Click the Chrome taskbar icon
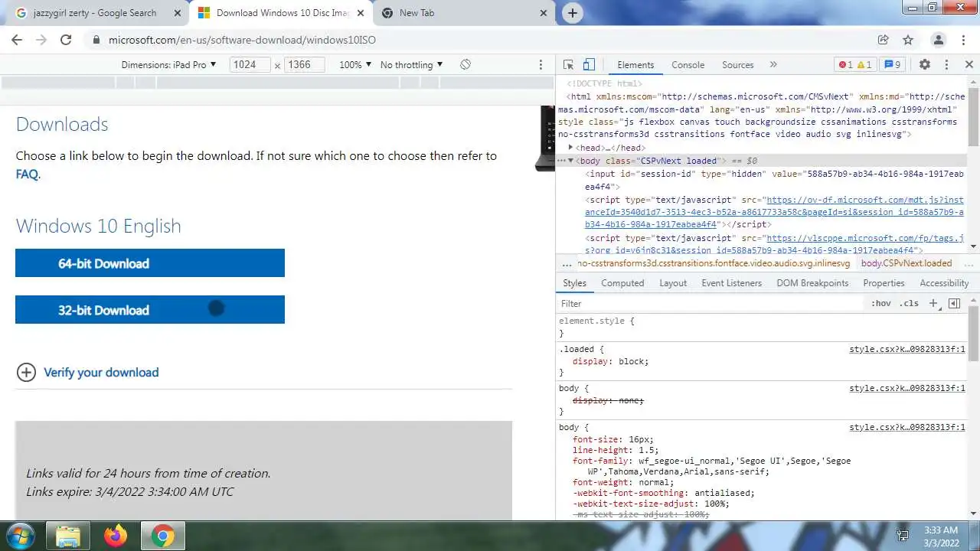The width and height of the screenshot is (980, 551). coord(162,536)
